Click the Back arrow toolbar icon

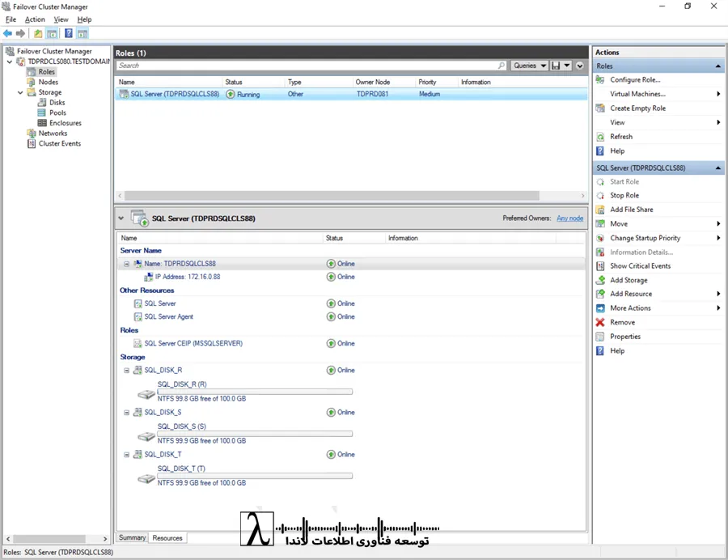click(x=7, y=33)
